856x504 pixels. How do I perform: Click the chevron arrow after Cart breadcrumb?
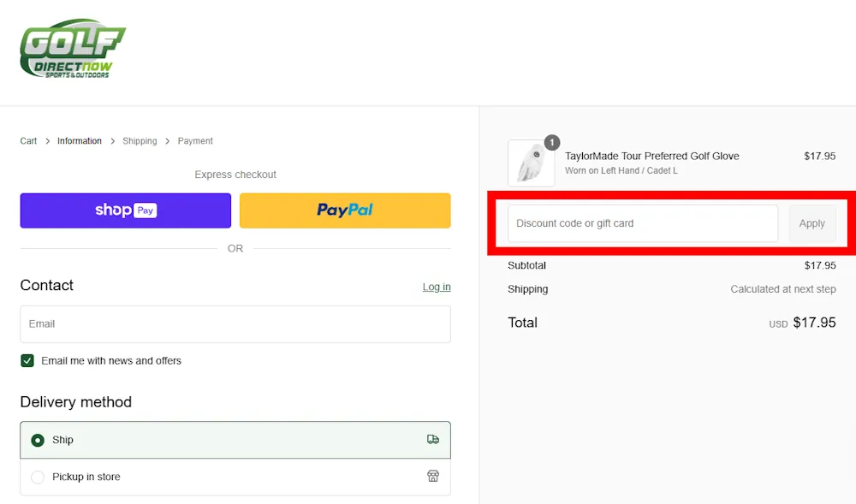(x=48, y=141)
